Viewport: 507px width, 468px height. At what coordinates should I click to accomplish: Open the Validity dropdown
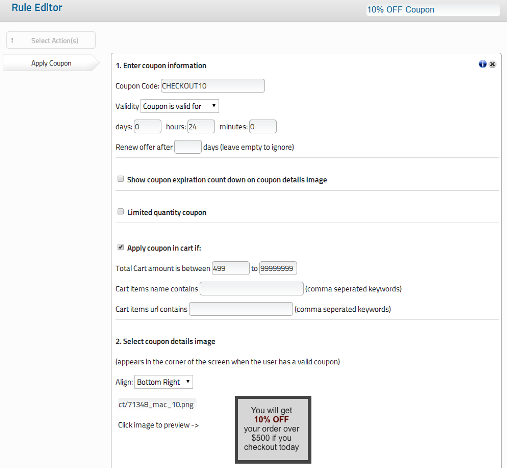coord(179,106)
